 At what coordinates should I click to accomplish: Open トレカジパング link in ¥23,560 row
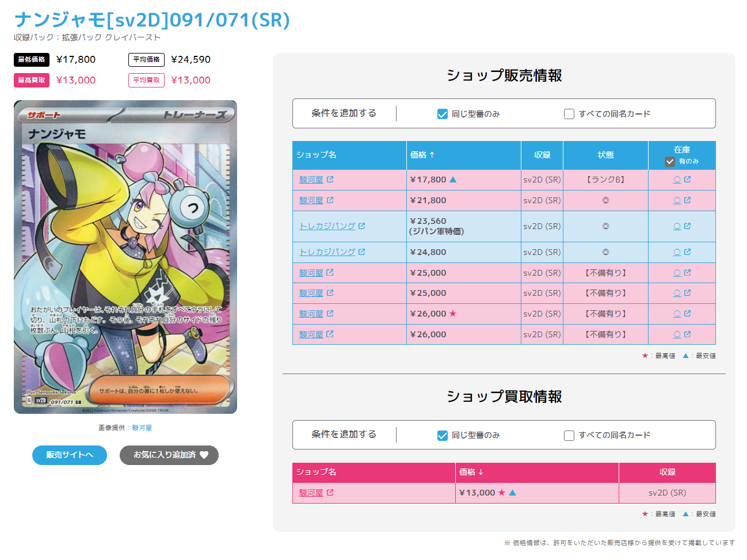coord(327,226)
